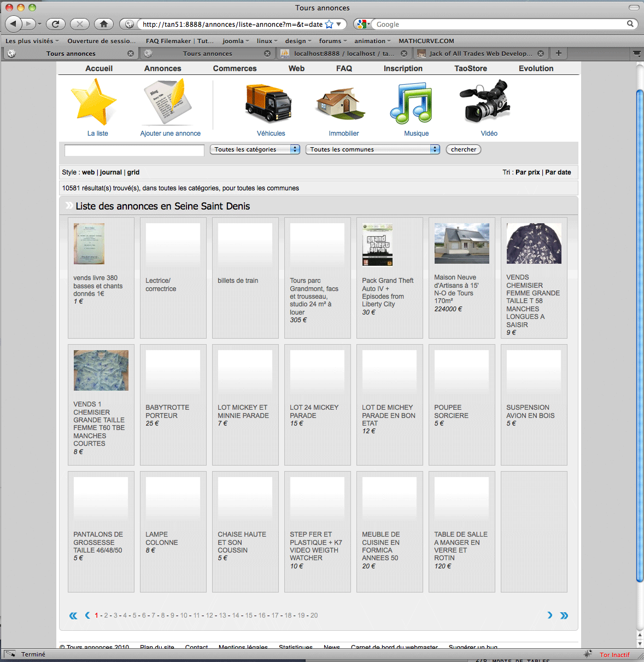Image resolution: width=644 pixels, height=662 pixels.
Task: Expand the URL history dropdown arrow
Action: click(x=339, y=24)
